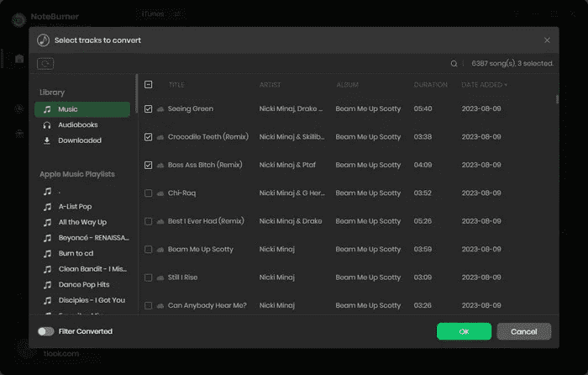Uncheck the Seeing Green track checkbox
588x375 pixels.
tap(149, 108)
